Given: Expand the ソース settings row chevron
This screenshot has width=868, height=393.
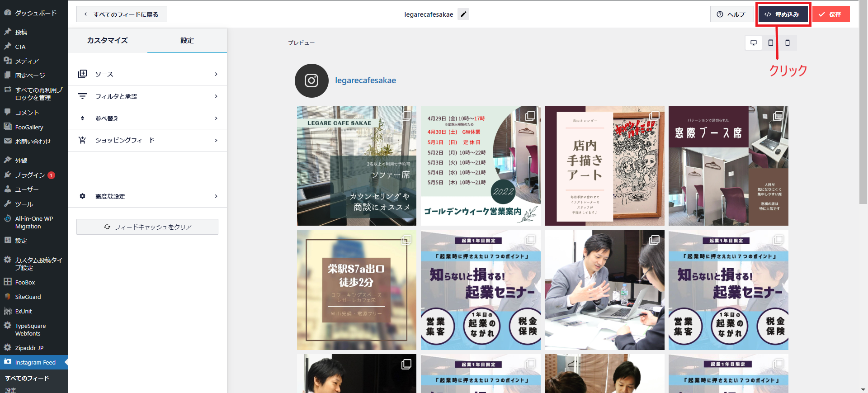Looking at the screenshot, I should pos(216,74).
